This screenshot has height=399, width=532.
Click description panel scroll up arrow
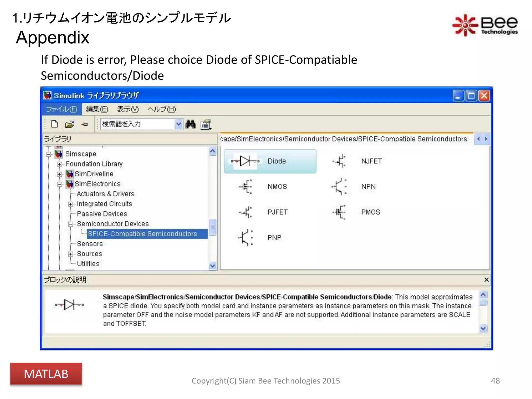483,295
